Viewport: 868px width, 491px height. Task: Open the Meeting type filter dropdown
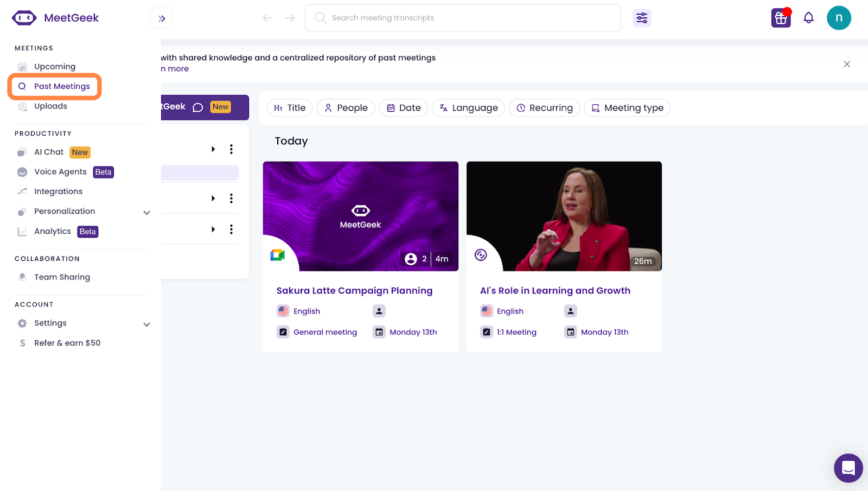pyautogui.click(x=627, y=108)
